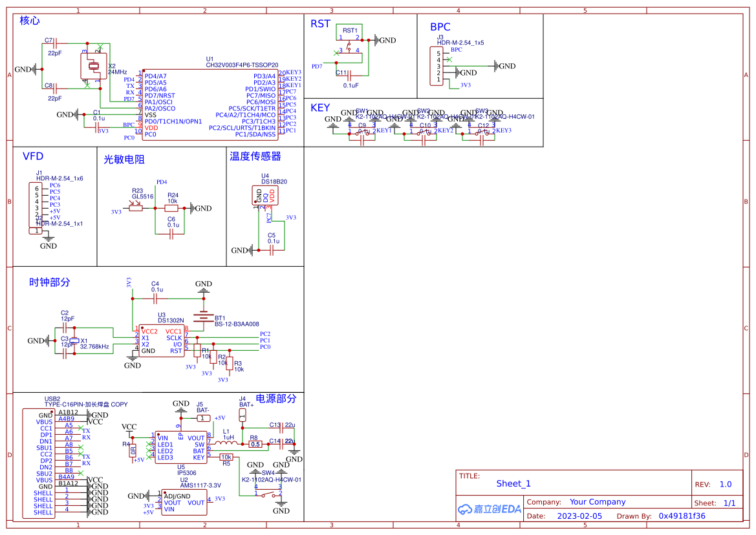
Task: Select the U2 AMS1117-3.3V regulator label
Action: pyautogui.click(x=200, y=483)
